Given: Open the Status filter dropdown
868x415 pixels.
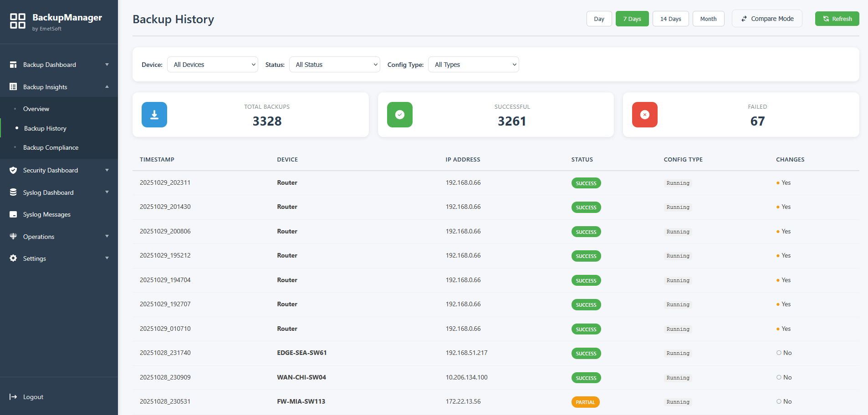Looking at the screenshot, I should pyautogui.click(x=334, y=64).
